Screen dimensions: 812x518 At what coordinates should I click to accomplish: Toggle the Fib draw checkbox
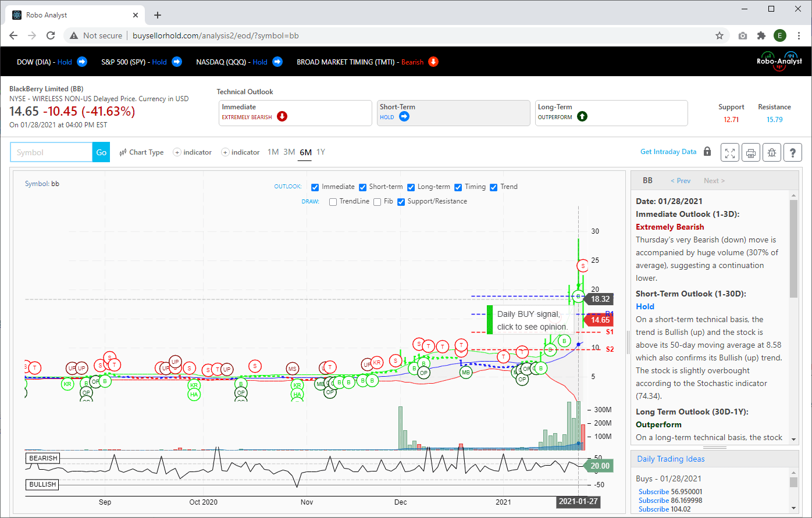click(x=377, y=202)
